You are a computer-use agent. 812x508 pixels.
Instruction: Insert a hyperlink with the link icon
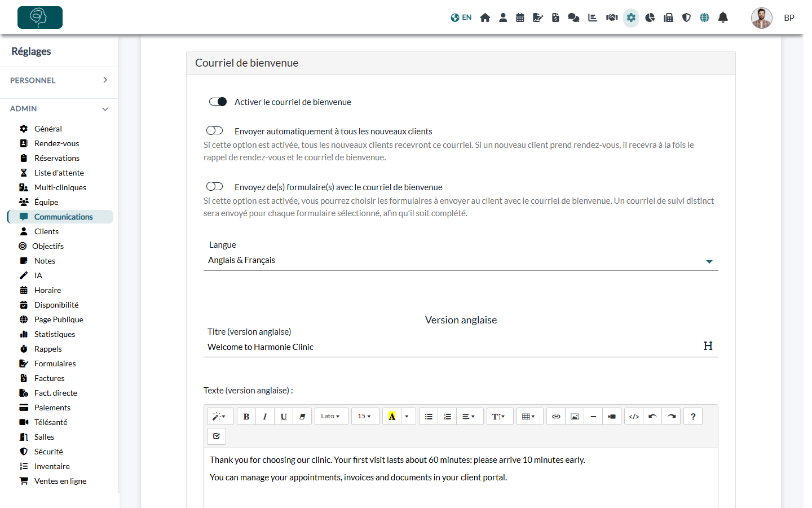pos(556,417)
